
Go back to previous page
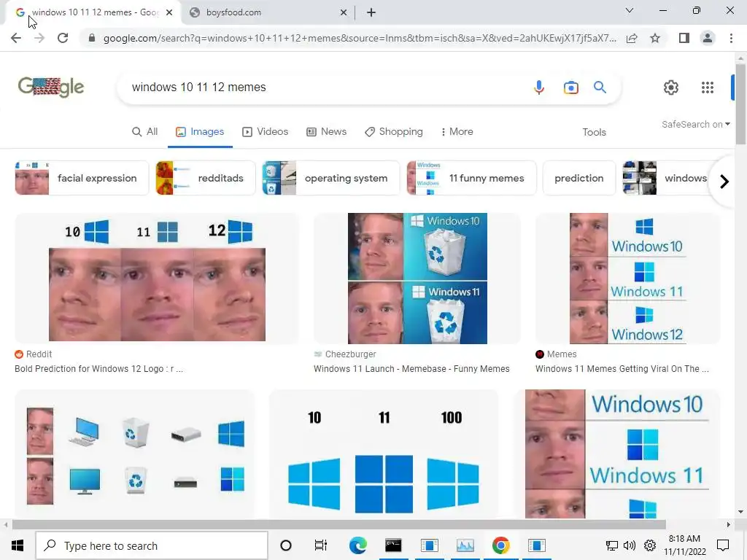point(16,38)
